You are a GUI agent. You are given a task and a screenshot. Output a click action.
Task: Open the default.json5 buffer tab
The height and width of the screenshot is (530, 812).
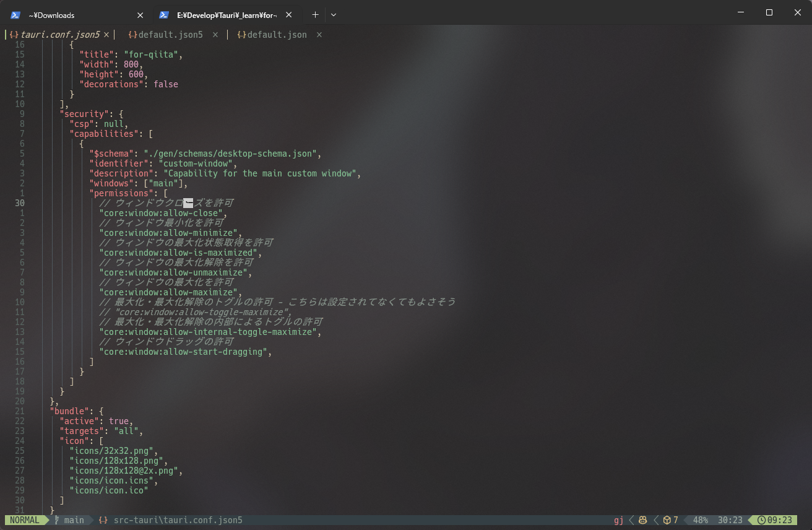(x=170, y=35)
